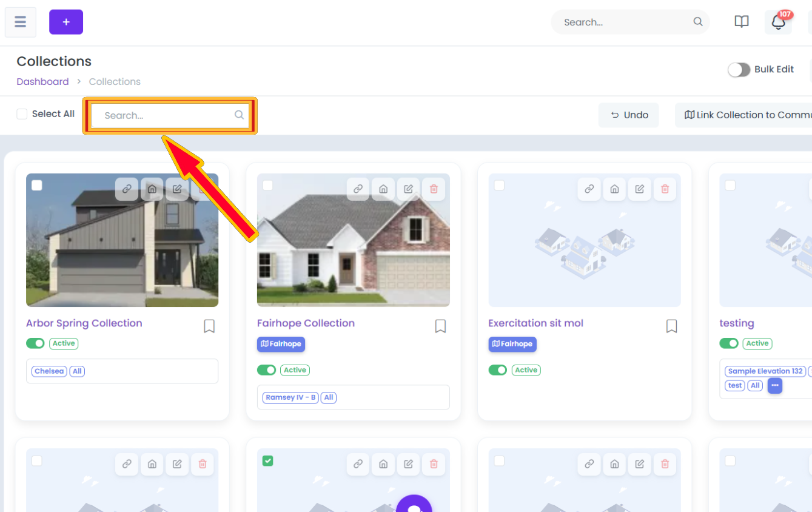Edit Exercitation sit mol via pencil icon

(639, 189)
